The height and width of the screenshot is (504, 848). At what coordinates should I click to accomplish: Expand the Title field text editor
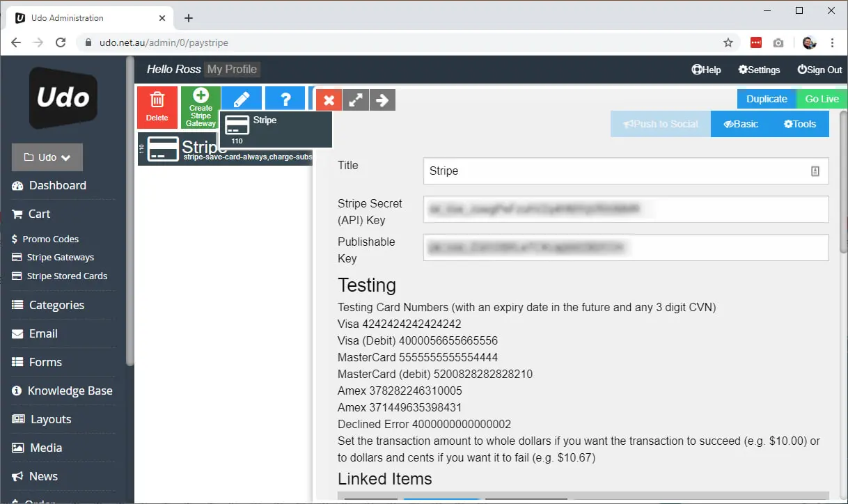[816, 171]
